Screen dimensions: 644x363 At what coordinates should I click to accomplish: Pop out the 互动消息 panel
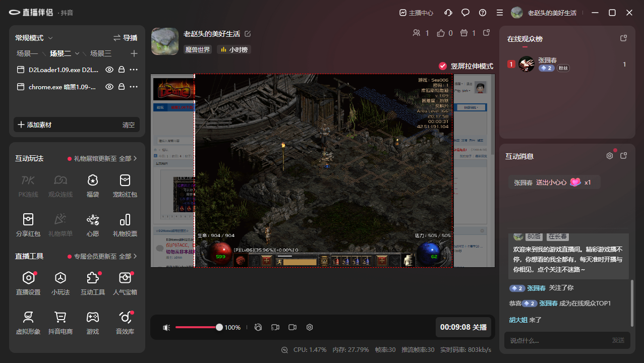623,156
